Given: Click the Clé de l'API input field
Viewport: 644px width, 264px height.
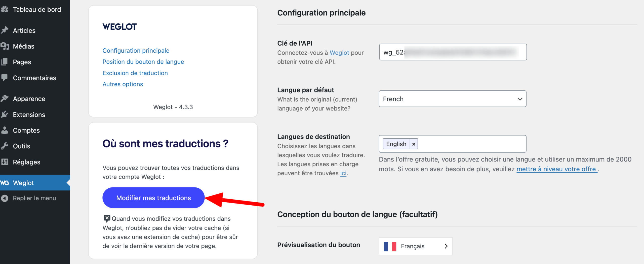Looking at the screenshot, I should pyautogui.click(x=452, y=52).
